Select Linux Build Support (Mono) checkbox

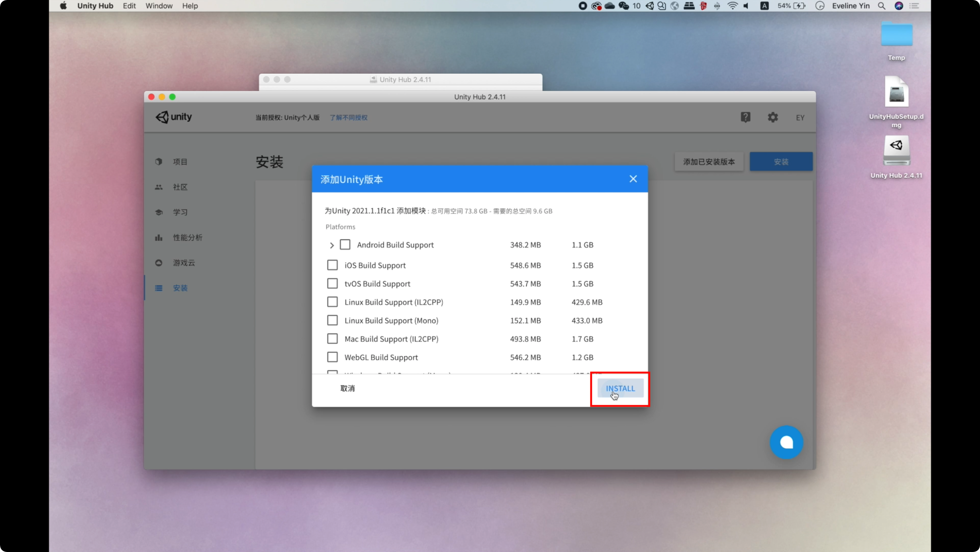click(332, 320)
